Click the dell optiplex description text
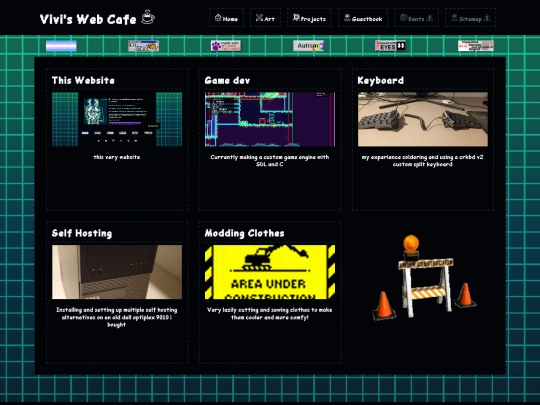The width and height of the screenshot is (540, 405). click(x=117, y=317)
